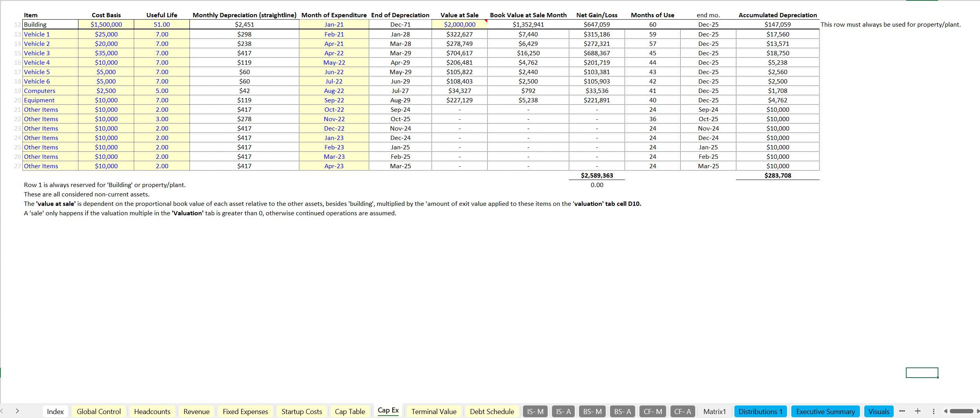Select the IS- A sheet tab
The height and width of the screenshot is (418, 980).
tap(563, 411)
